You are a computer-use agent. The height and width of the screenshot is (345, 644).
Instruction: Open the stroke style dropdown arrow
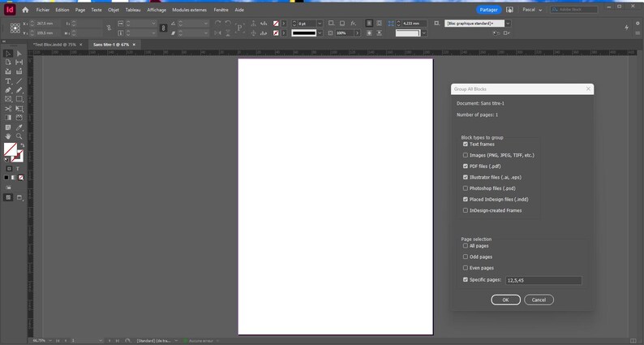tap(320, 33)
